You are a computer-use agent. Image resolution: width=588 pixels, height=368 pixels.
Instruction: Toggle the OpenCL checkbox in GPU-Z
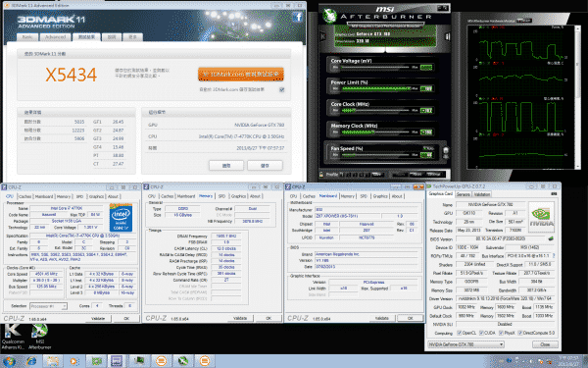coord(459,333)
